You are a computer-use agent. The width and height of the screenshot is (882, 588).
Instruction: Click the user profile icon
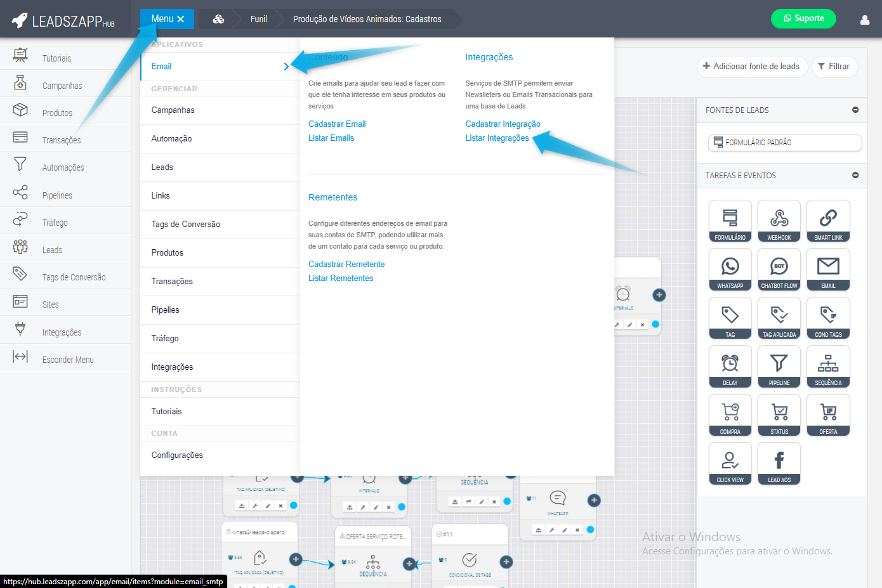[864, 20]
